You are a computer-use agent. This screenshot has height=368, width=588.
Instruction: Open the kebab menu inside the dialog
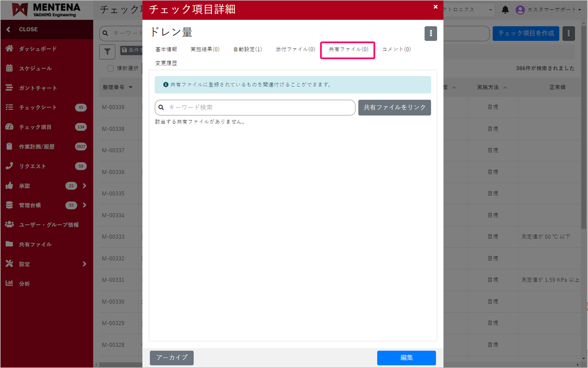click(431, 33)
